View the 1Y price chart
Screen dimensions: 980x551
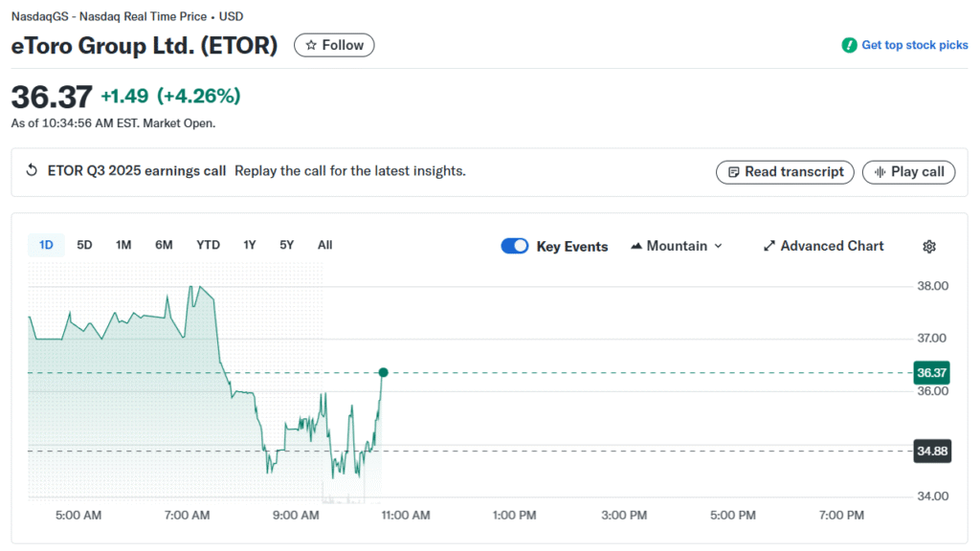(250, 245)
